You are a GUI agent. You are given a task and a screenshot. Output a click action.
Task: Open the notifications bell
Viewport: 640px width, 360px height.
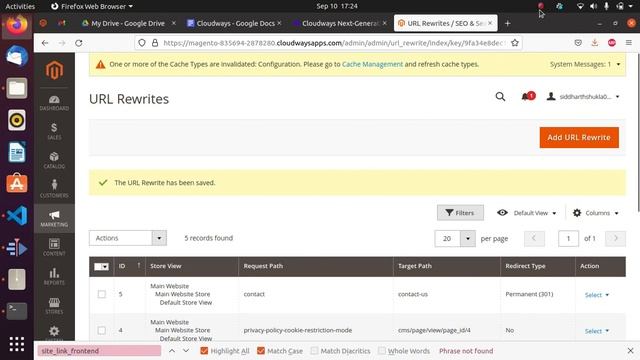pyautogui.click(x=527, y=97)
